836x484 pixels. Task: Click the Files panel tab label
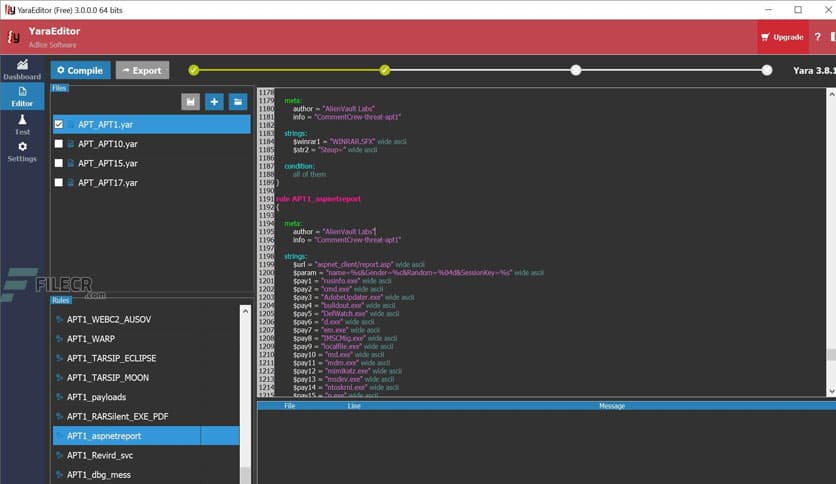(x=59, y=88)
